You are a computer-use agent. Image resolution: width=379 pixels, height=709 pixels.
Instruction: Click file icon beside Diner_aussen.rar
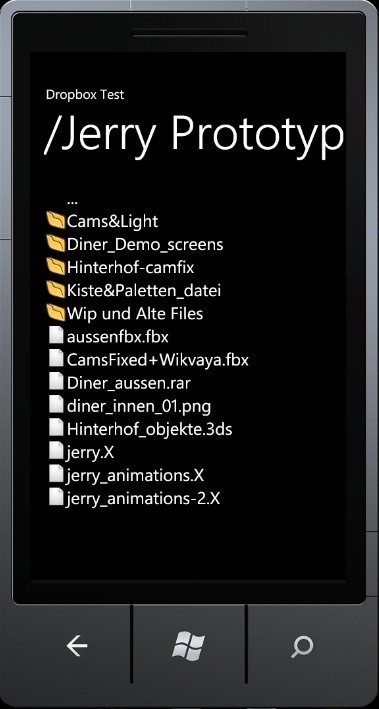coord(56,383)
